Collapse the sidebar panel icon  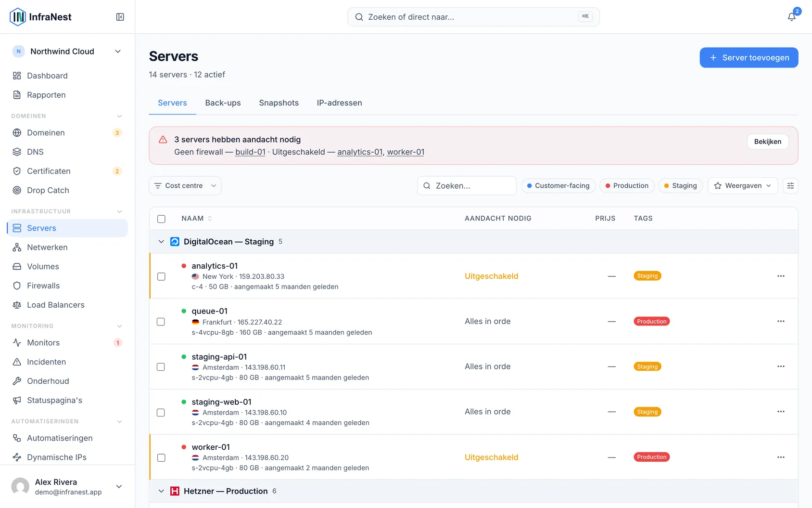pos(120,17)
